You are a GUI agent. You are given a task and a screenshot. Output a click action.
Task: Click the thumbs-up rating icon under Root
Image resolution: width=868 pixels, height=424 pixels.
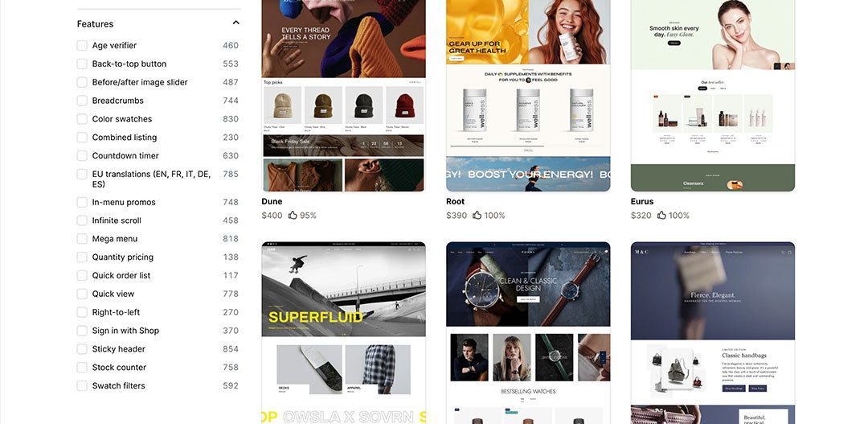coord(477,215)
